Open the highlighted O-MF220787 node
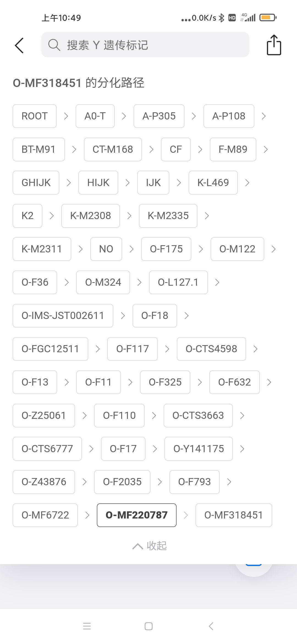 pyautogui.click(x=136, y=515)
